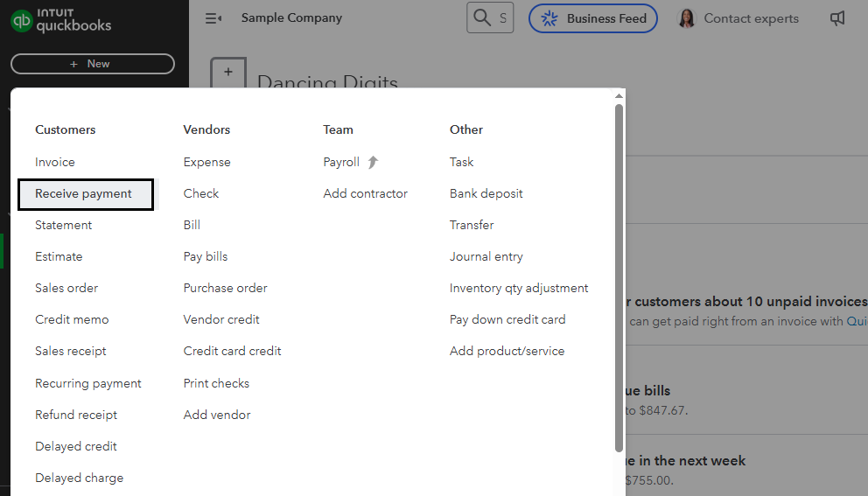
Task: Choose Bank deposit
Action: (x=486, y=193)
